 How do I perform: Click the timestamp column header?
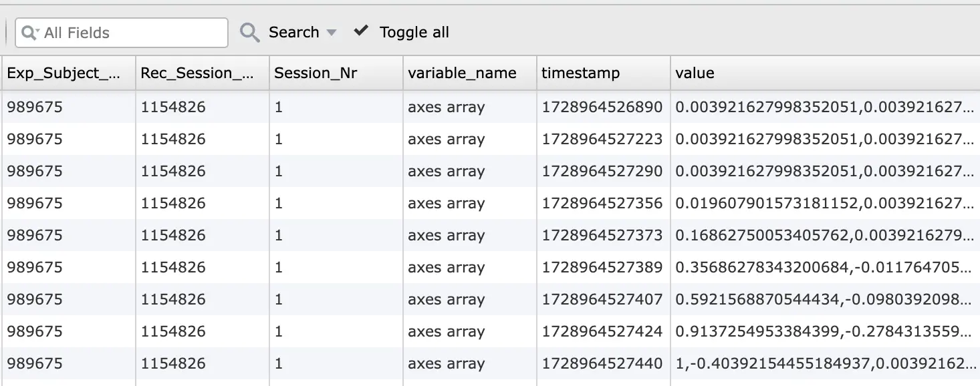(x=604, y=73)
